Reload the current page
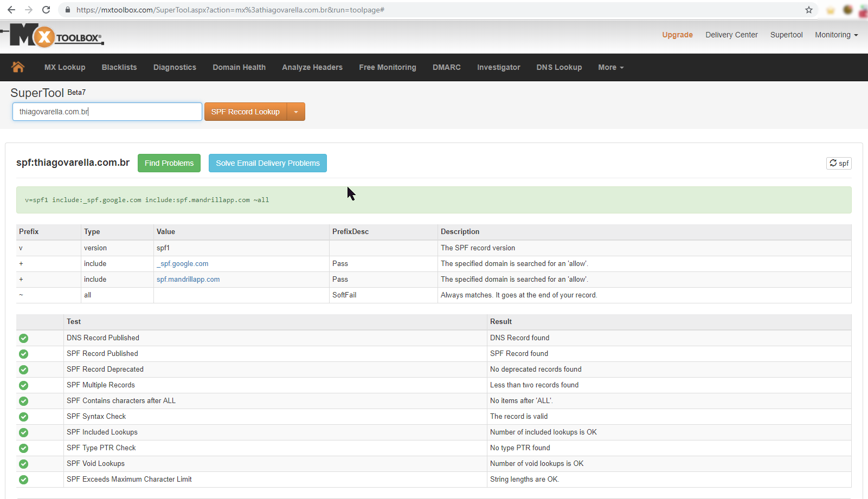 click(46, 10)
